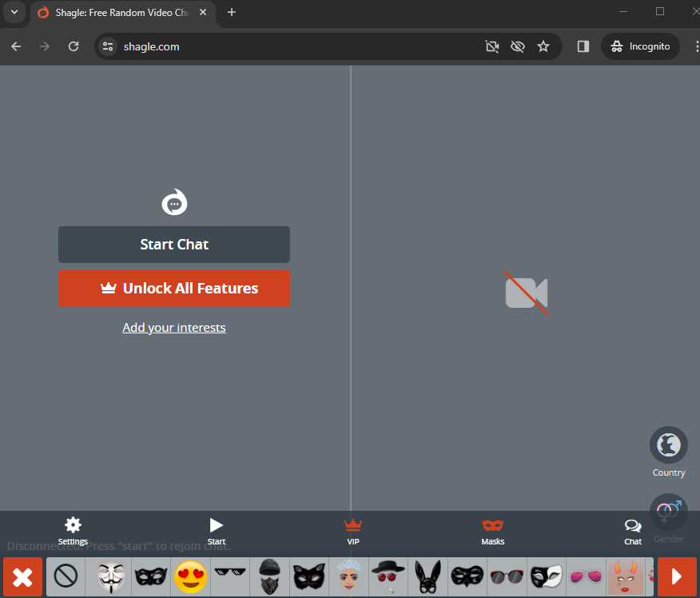Image resolution: width=700 pixels, height=598 pixels.
Task: Pick the black bunny ears mask
Action: (x=428, y=576)
